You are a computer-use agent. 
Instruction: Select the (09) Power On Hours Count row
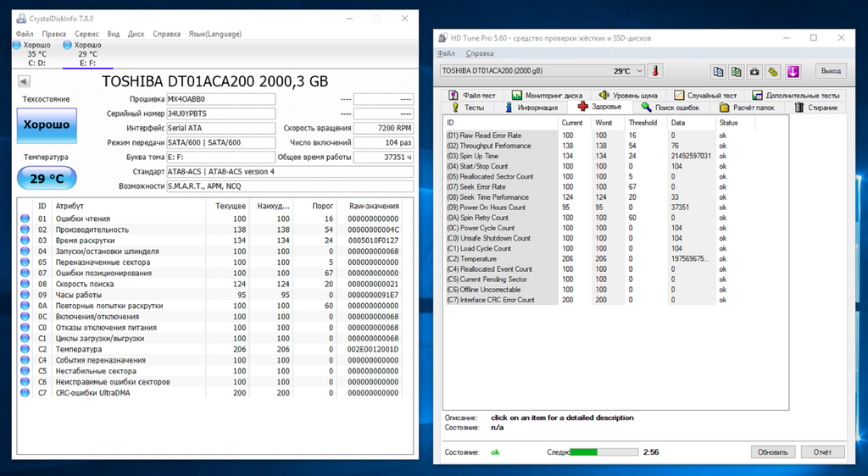coord(601,208)
